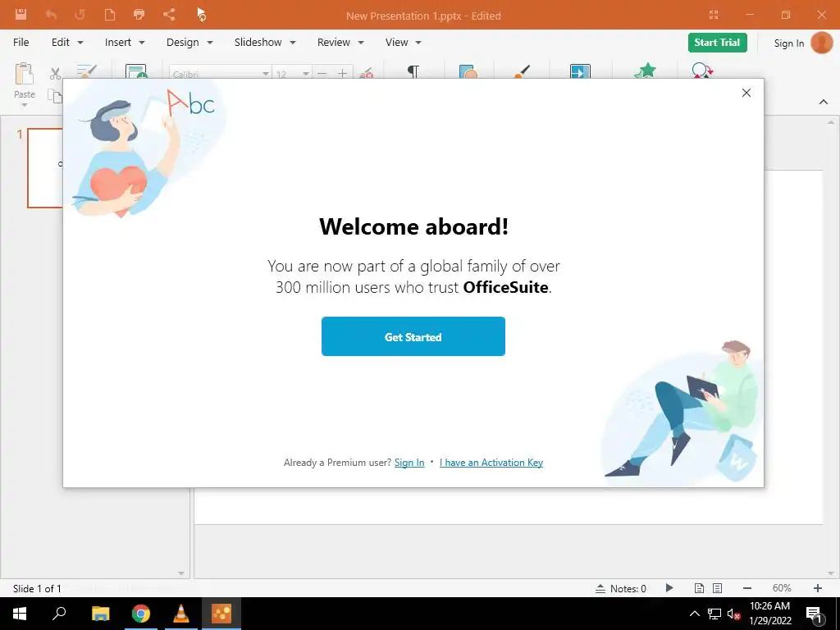Image resolution: width=840 pixels, height=630 pixels.
Task: Open the Review menu
Action: click(340, 43)
